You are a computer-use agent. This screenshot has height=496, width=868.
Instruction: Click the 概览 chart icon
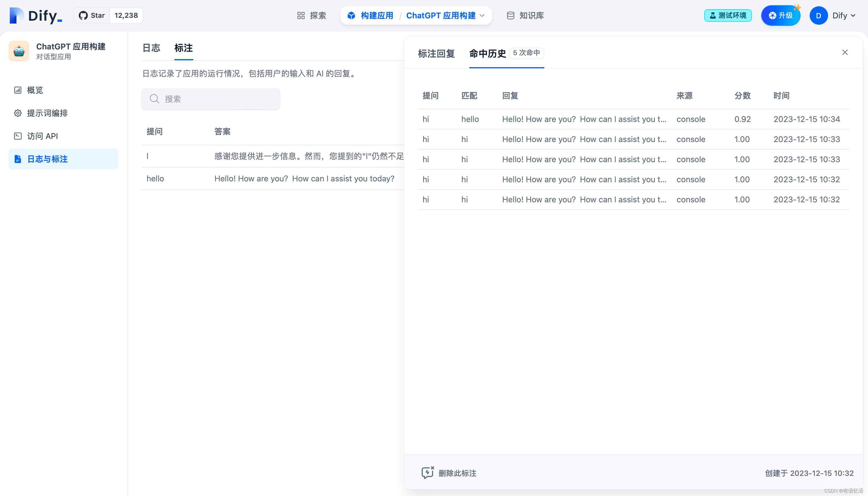click(18, 90)
